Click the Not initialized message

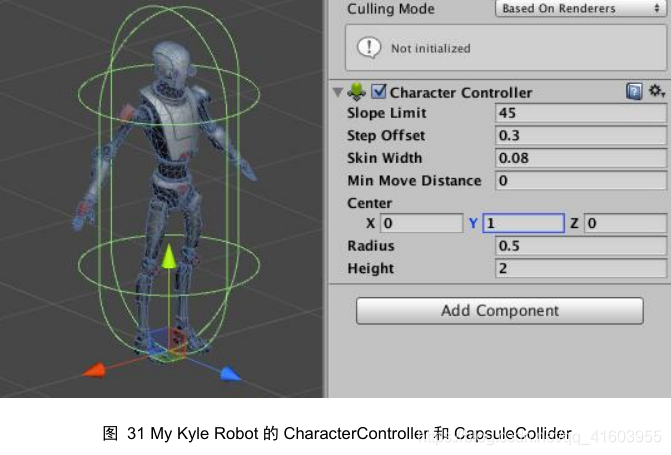tap(431, 48)
